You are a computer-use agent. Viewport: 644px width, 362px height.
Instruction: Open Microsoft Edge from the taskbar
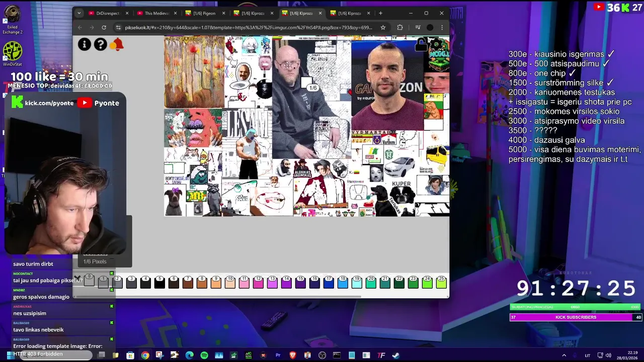coord(189,355)
